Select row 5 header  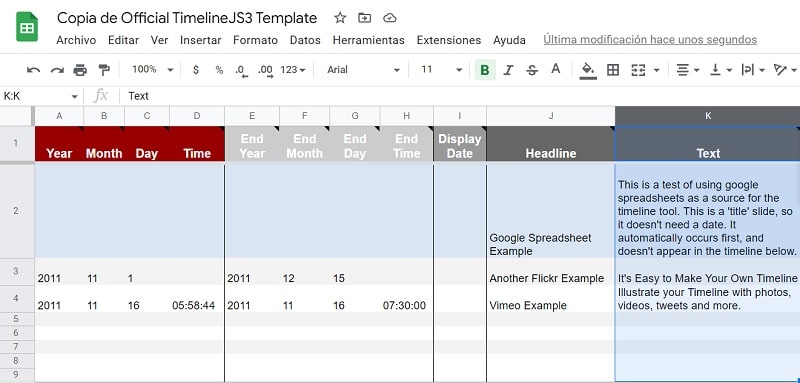(16, 319)
